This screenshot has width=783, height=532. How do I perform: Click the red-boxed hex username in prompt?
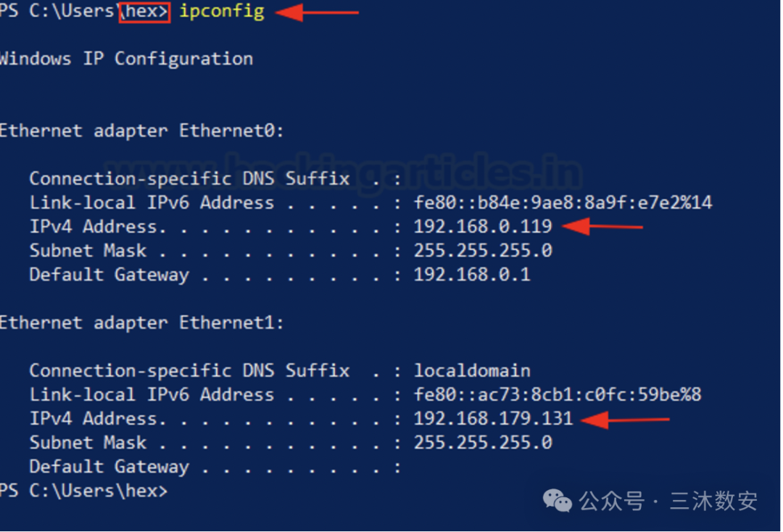[145, 12]
